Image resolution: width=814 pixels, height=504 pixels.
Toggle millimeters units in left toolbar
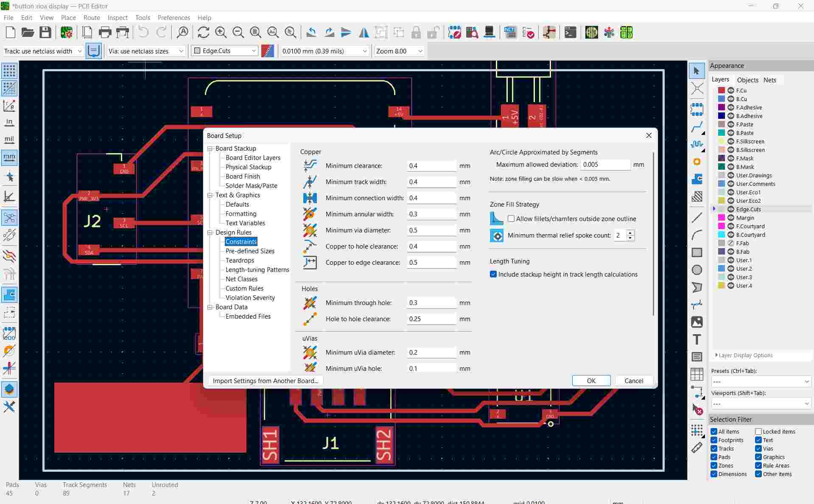pos(9,157)
